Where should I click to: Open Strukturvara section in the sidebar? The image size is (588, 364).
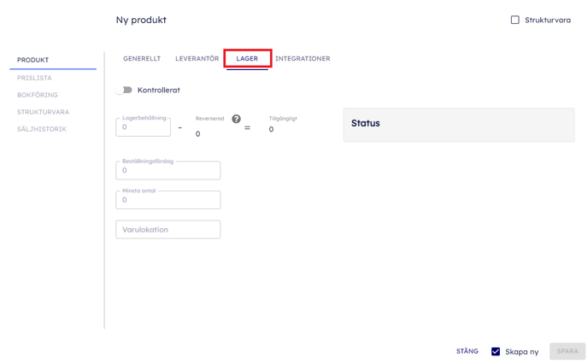(x=43, y=112)
